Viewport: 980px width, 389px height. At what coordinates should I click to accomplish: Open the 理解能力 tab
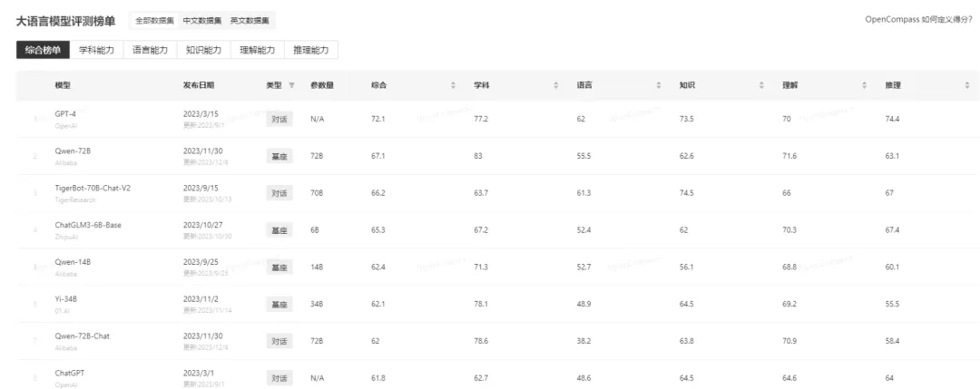click(x=258, y=50)
